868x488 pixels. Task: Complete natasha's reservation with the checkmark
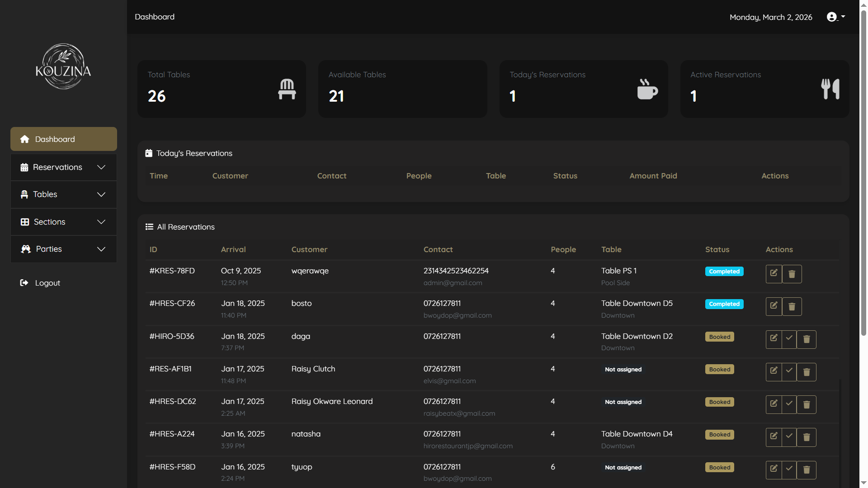click(789, 437)
